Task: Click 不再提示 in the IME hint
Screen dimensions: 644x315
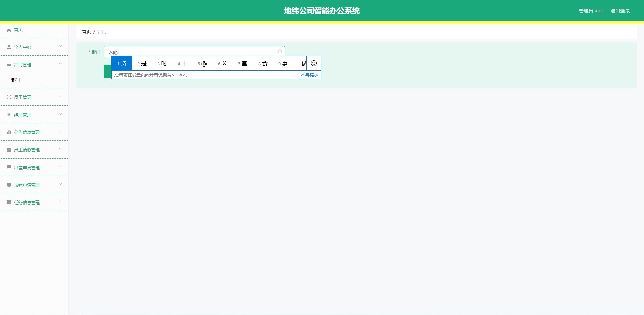Action: click(x=310, y=75)
